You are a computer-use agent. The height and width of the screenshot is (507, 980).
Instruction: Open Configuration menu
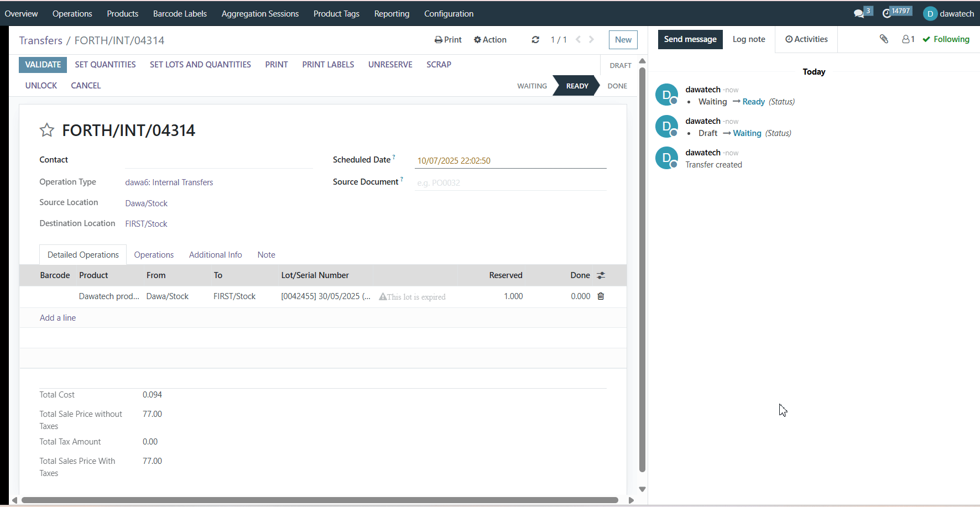point(449,13)
